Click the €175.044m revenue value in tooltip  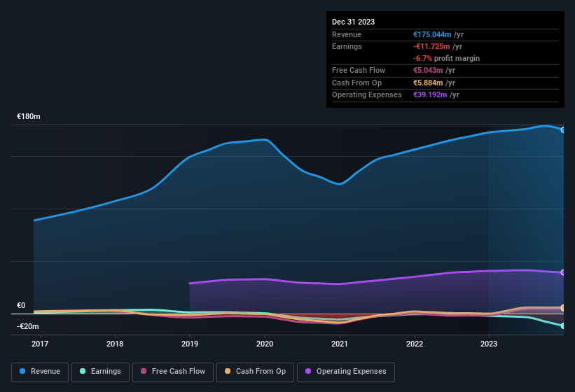432,34
